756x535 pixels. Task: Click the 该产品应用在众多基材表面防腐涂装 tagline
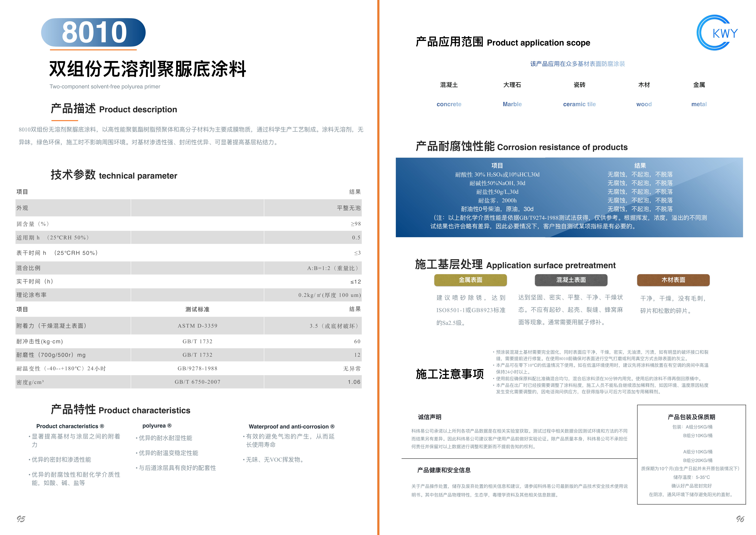click(578, 64)
